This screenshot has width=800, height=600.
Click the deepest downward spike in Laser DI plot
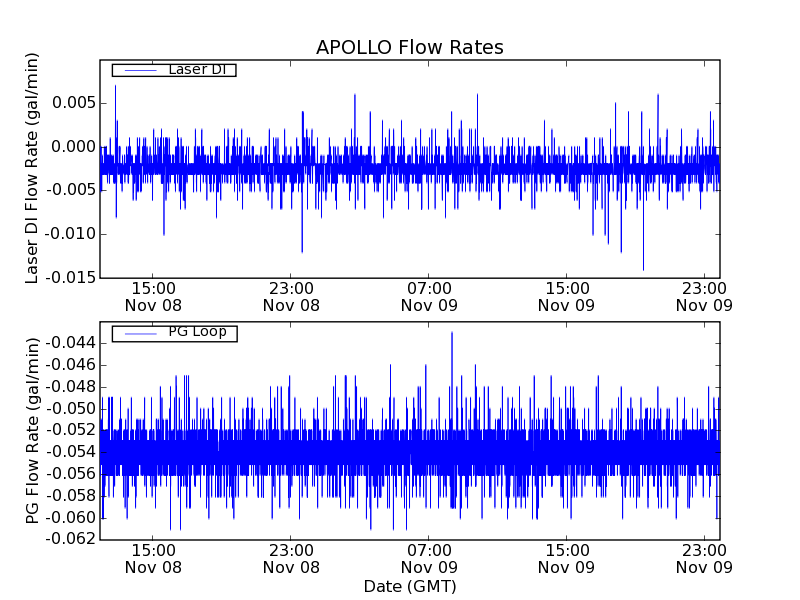pyautogui.click(x=643, y=268)
